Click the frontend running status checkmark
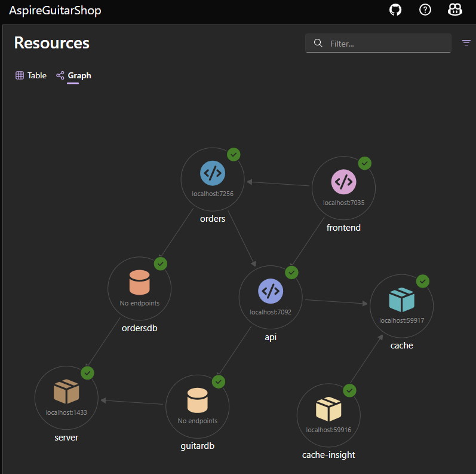The height and width of the screenshot is (474, 476). click(365, 163)
